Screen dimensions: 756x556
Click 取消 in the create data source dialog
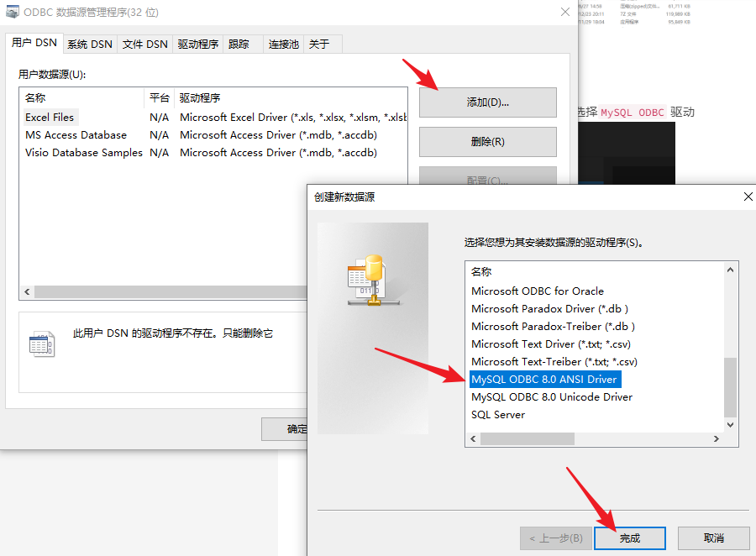pyautogui.click(x=713, y=538)
